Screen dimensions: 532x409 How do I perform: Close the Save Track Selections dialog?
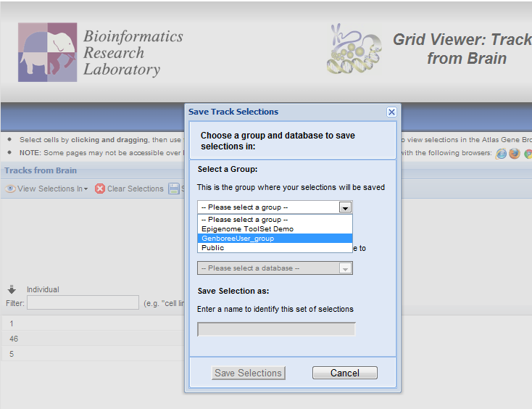point(391,112)
